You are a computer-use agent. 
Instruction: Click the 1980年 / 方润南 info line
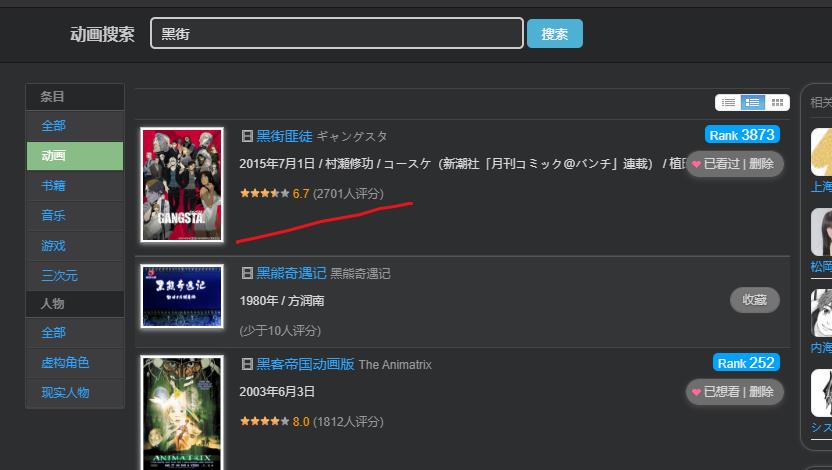click(x=282, y=301)
